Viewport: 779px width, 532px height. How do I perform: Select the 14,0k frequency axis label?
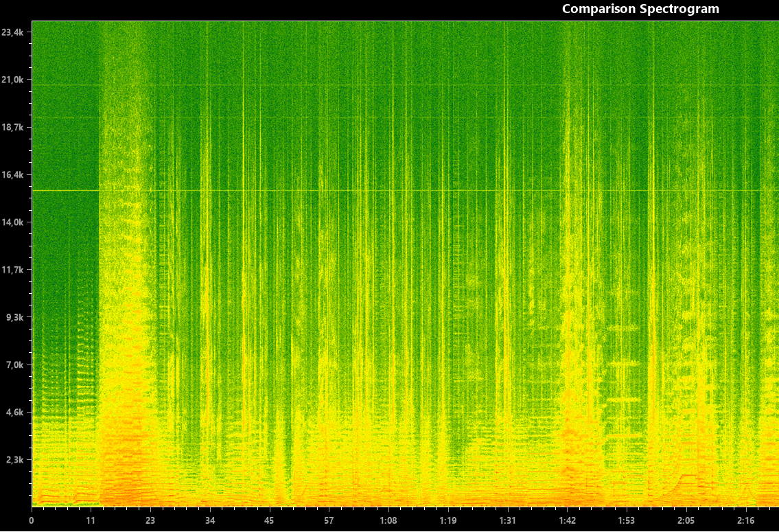click(x=14, y=222)
